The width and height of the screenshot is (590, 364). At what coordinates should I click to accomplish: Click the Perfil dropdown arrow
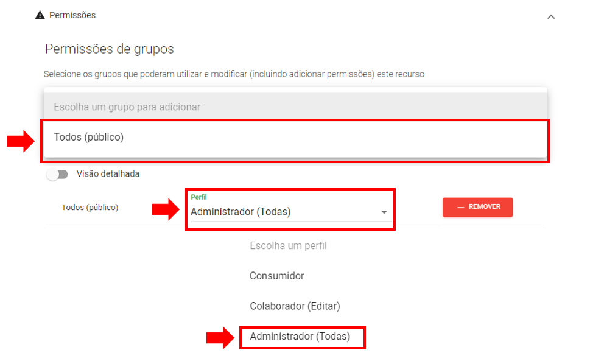384,212
